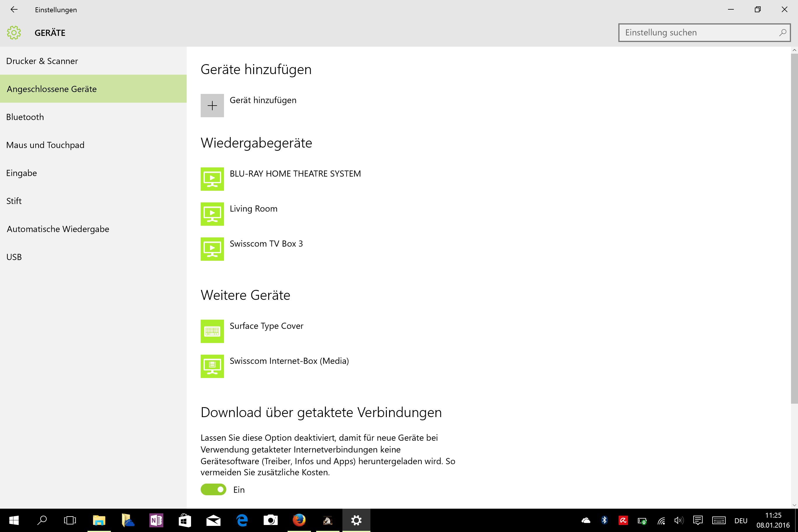Select BLU-RAY HOME THEATRE SYSTEM text
Viewport: 798px width, 532px height.
[295, 173]
